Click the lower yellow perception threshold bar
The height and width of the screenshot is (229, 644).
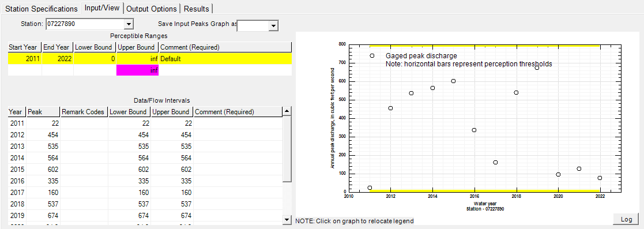[x=485, y=191]
